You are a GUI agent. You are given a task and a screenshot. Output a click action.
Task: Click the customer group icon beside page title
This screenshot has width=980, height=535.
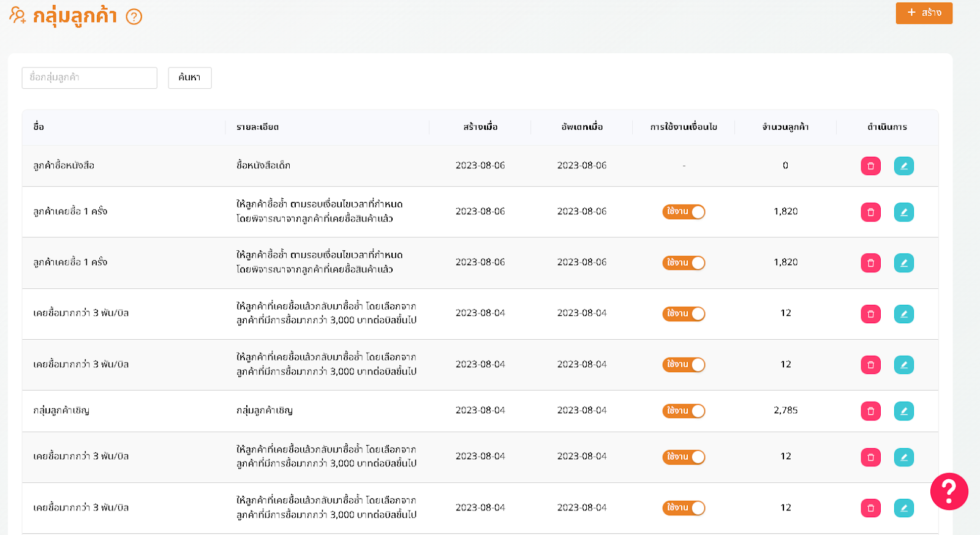[18, 15]
